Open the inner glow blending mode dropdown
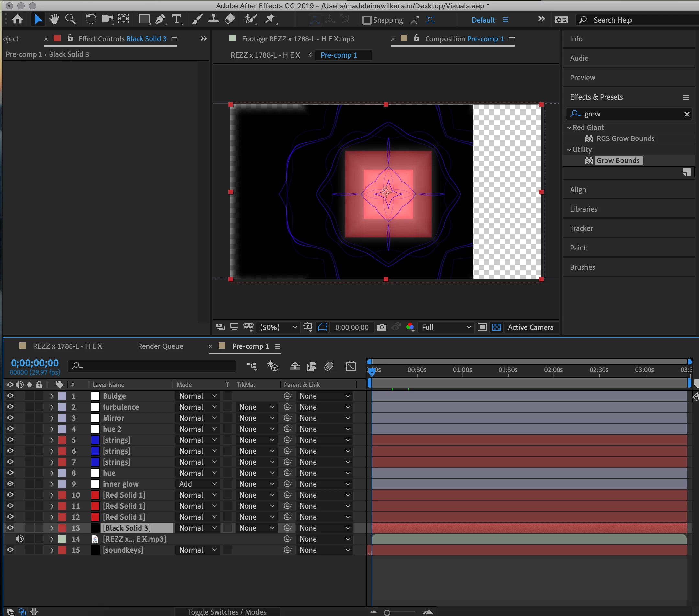The image size is (699, 616). pos(198,484)
